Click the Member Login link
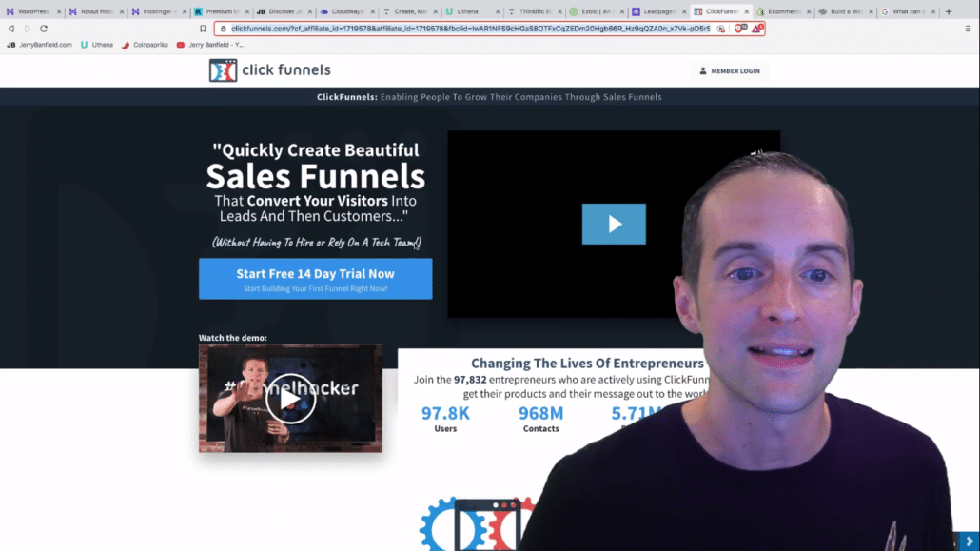Image resolution: width=980 pixels, height=551 pixels. (730, 71)
